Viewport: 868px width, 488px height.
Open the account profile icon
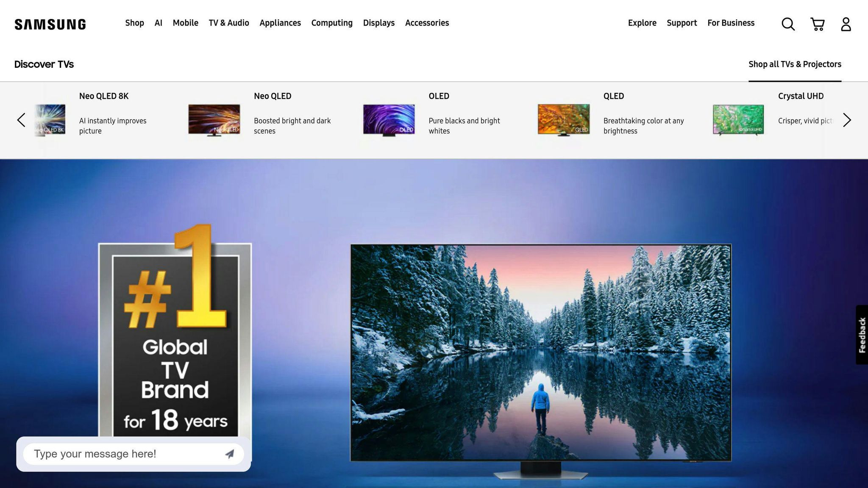pos(846,24)
